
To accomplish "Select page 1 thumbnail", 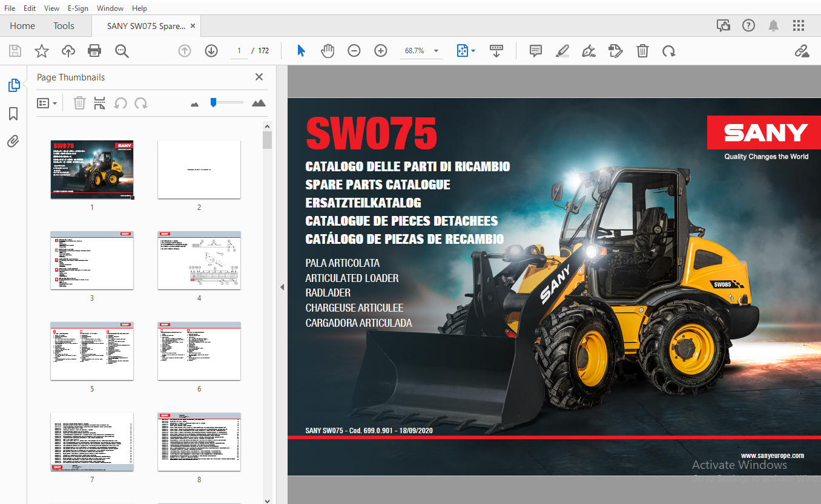I will tap(92, 169).
